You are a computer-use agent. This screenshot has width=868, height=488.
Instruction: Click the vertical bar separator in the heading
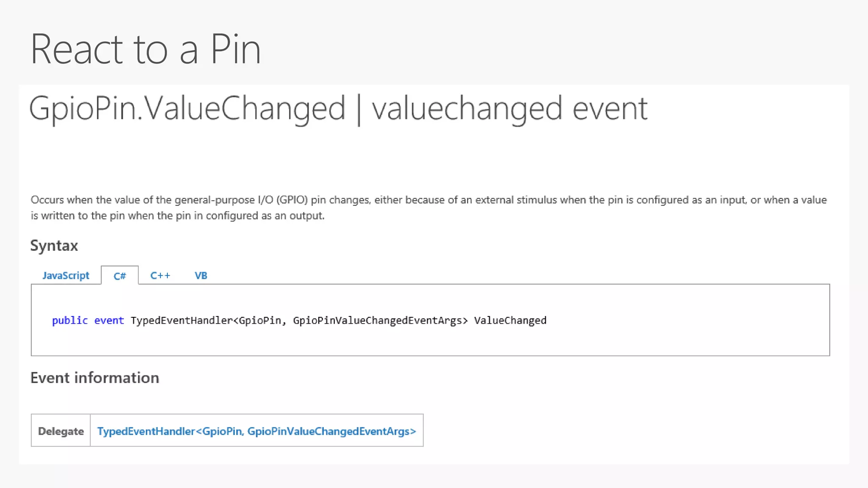(359, 109)
